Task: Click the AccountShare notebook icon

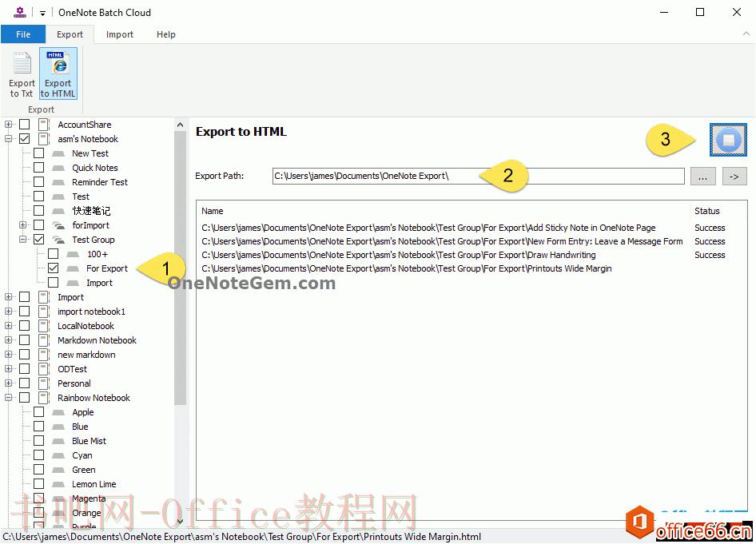Action: coord(44,125)
